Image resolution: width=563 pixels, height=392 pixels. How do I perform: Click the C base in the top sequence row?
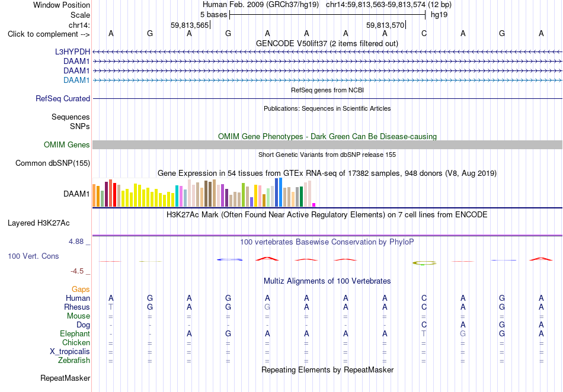424,33
